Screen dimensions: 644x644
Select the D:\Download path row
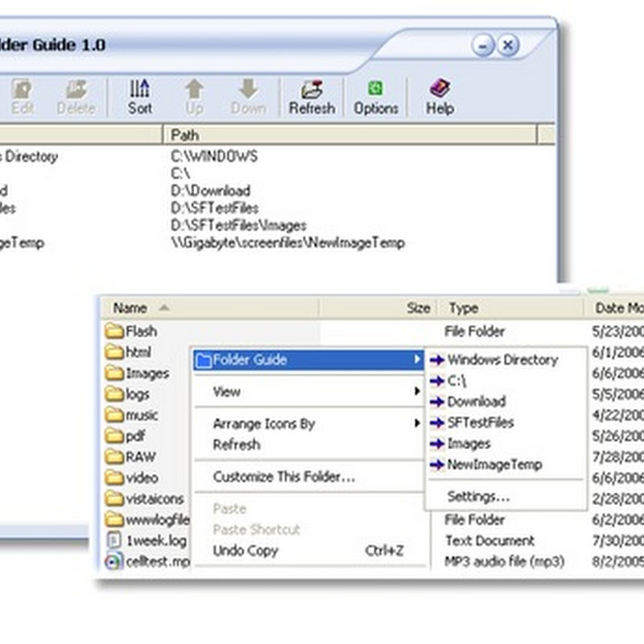[x=210, y=191]
